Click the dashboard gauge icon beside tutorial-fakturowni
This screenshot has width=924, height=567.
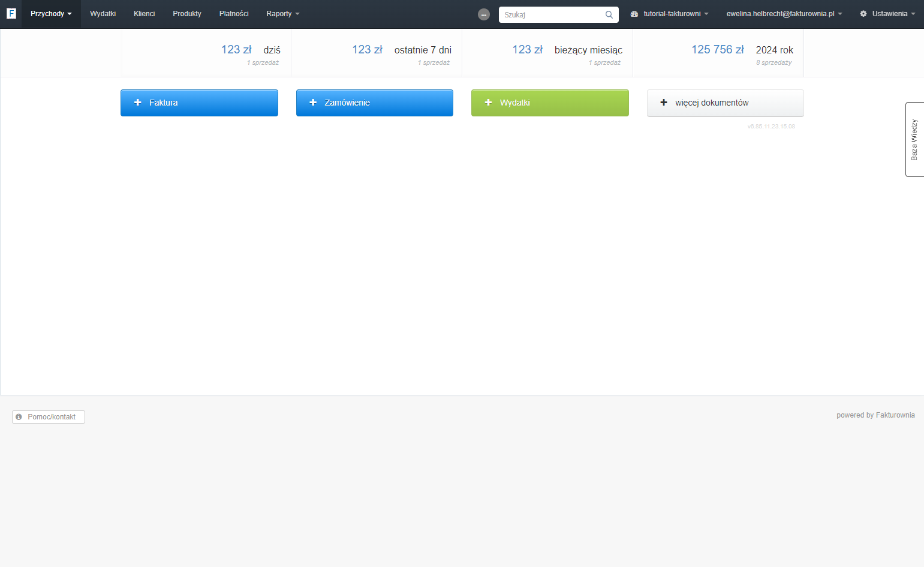634,14
